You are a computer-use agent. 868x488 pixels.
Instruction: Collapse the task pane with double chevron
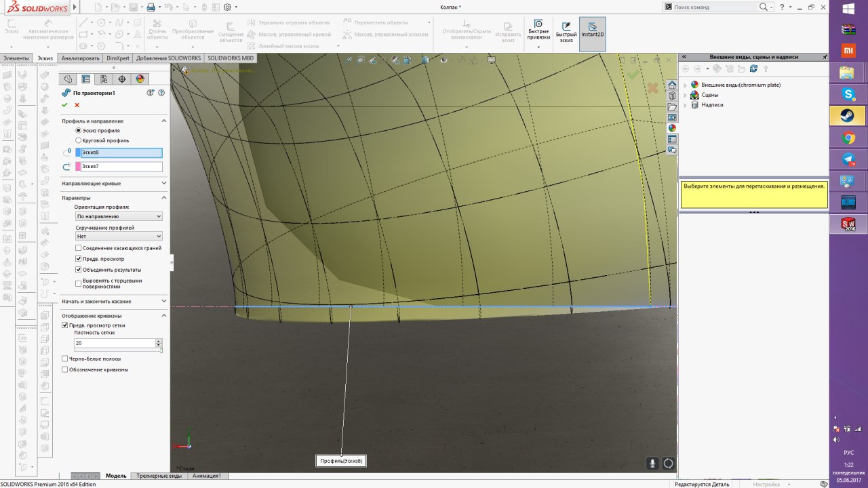tap(684, 57)
